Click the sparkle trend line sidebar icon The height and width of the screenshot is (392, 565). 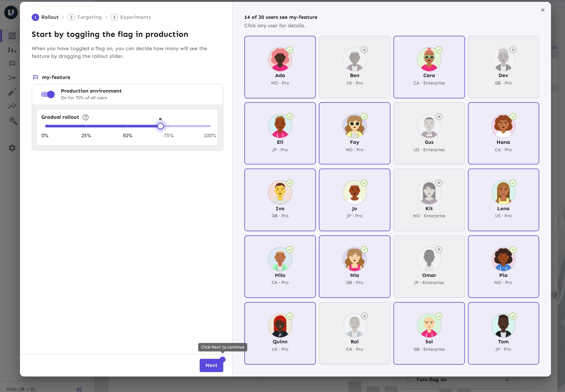pyautogui.click(x=12, y=106)
